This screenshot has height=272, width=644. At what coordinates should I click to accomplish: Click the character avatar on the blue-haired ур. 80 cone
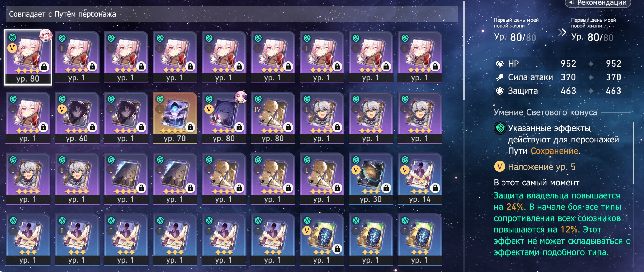pyautogui.click(x=241, y=97)
